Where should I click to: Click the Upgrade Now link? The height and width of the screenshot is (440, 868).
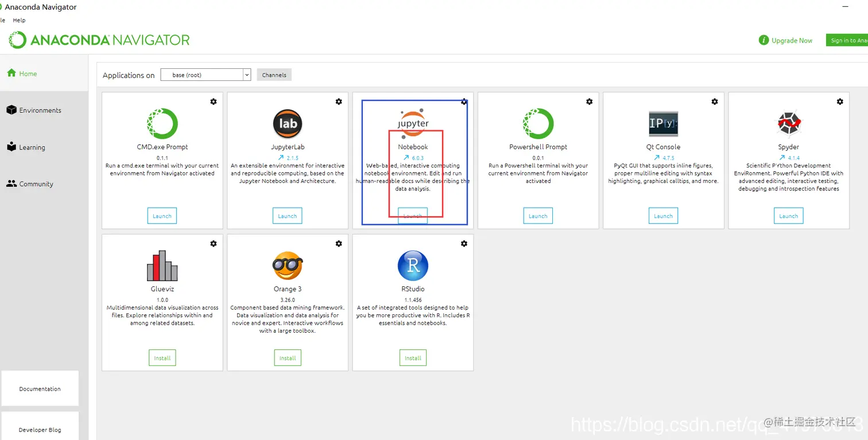pyautogui.click(x=792, y=41)
